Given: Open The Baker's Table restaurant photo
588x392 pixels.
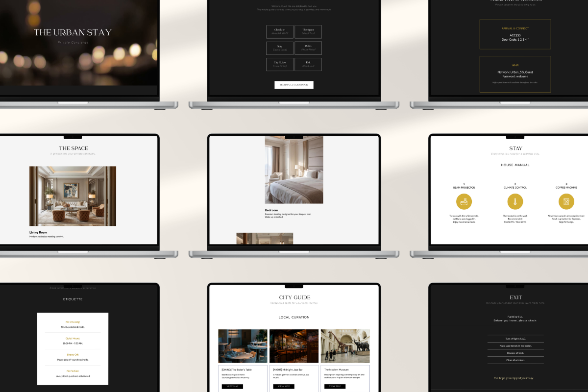Looking at the screenshot, I should click(243, 346).
